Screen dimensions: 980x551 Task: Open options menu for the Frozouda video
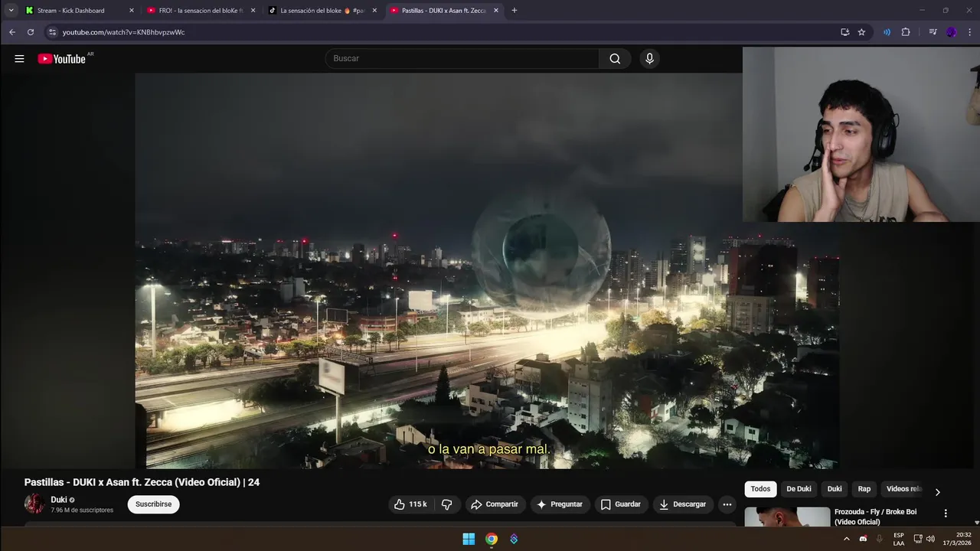946,514
